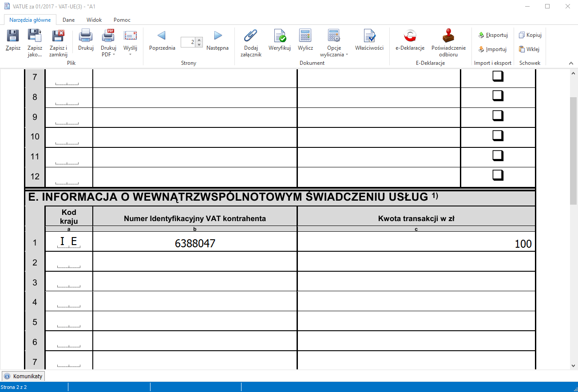
Task: Open the Komunikaty panel
Action: coord(23,376)
